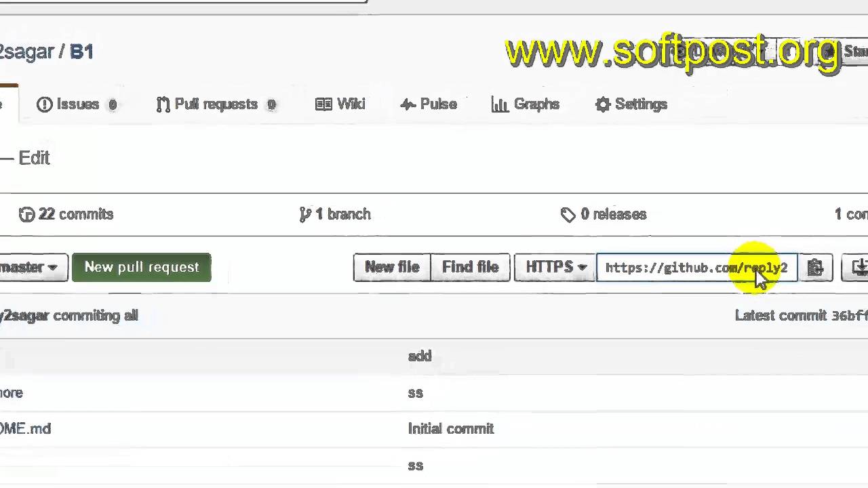
Task: Click the releases tag icon
Action: 568,215
